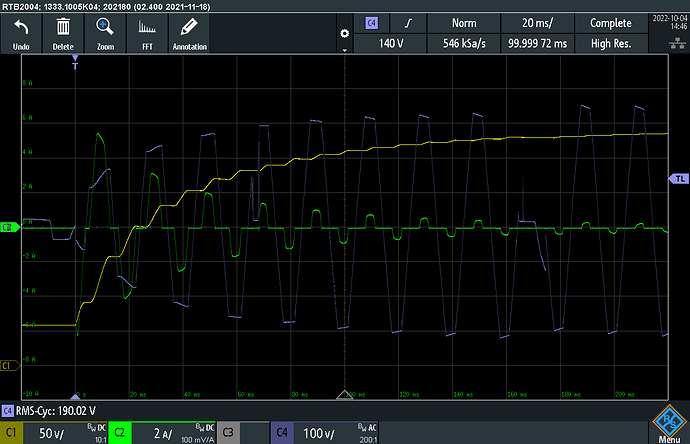Expand the toolbar arrow below the gear

tap(345, 50)
